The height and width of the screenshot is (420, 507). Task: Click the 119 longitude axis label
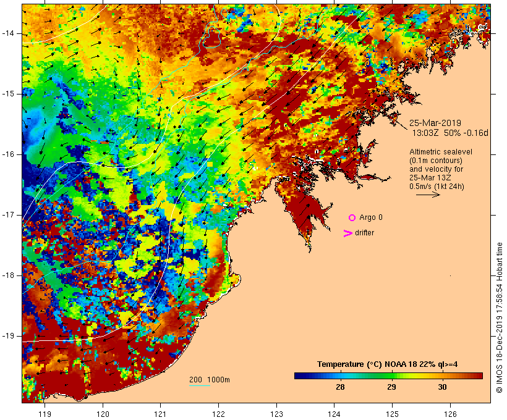pyautogui.click(x=45, y=414)
